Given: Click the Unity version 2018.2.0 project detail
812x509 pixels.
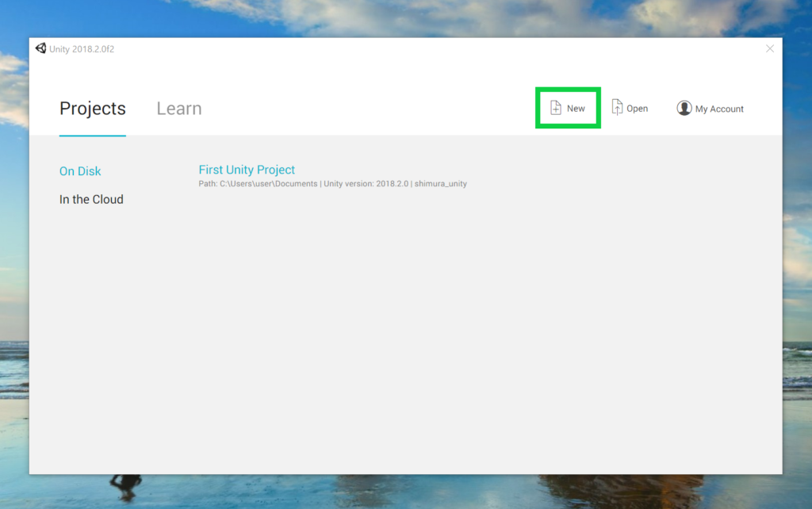Looking at the screenshot, I should coord(366,184).
